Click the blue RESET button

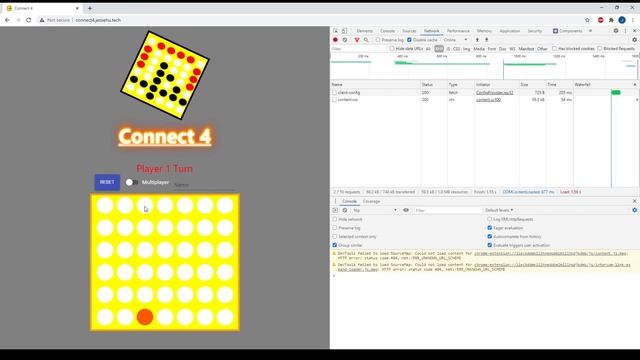[107, 182]
